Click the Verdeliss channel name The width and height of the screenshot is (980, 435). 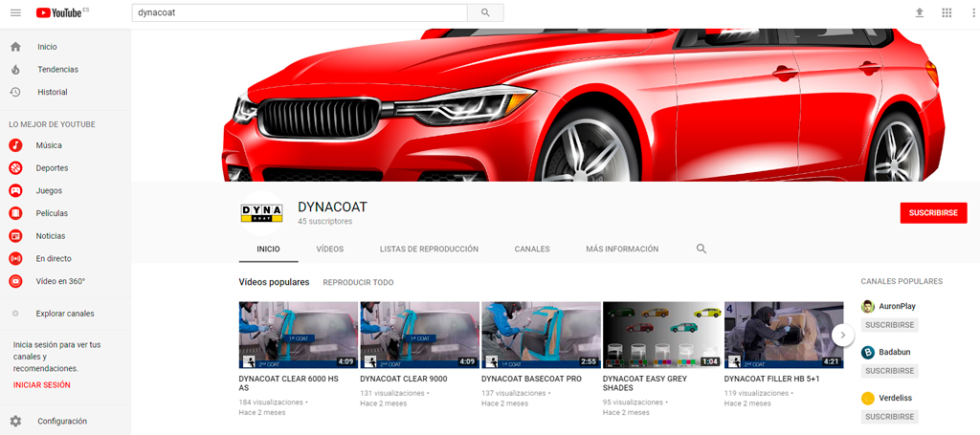[x=895, y=398]
